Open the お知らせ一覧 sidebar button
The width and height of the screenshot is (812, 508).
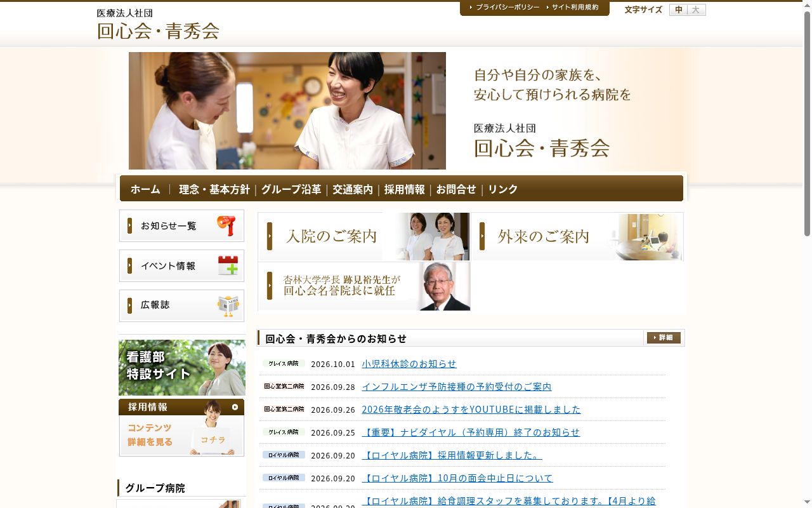(x=181, y=225)
